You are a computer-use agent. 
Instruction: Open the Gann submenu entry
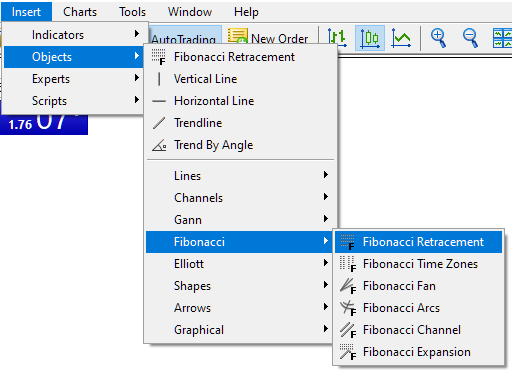(x=239, y=220)
